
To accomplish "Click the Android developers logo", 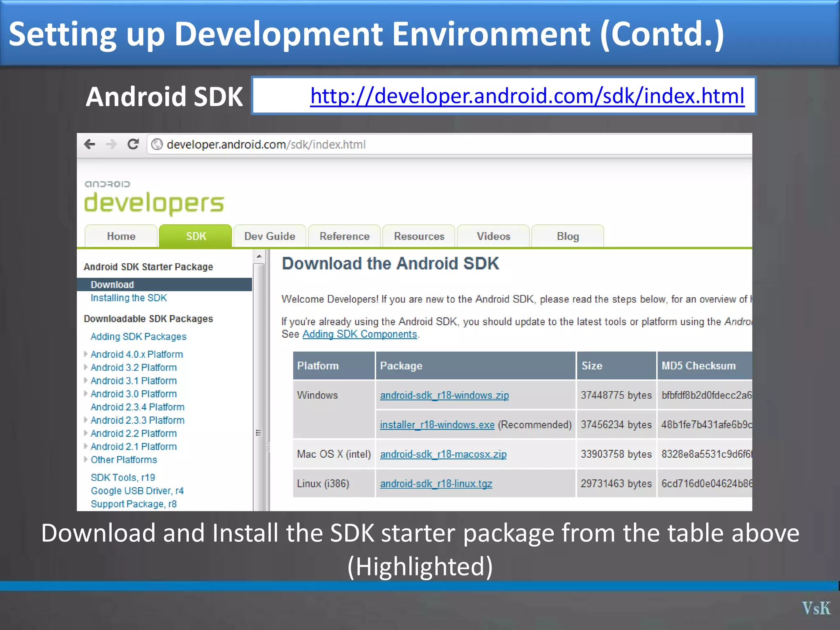I will click(x=154, y=198).
